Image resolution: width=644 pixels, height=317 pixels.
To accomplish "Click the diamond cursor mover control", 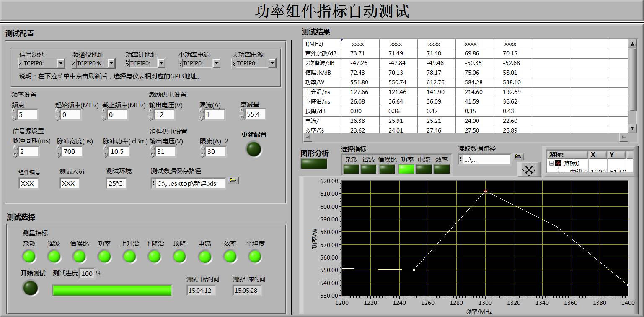I will point(529,170).
